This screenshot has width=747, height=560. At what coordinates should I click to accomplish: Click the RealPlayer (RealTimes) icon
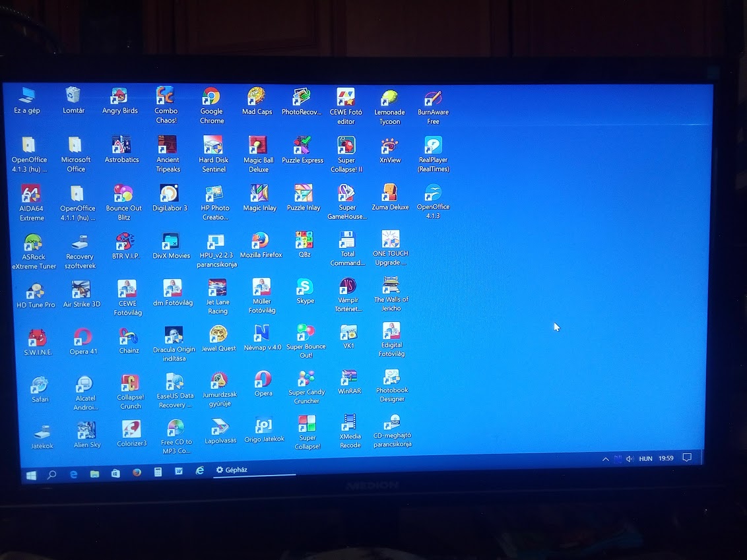pos(433,154)
